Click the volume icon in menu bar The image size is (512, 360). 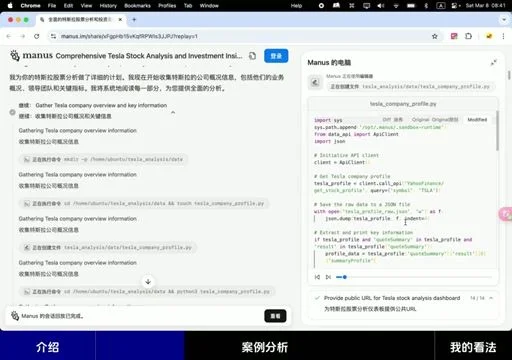[380, 5]
